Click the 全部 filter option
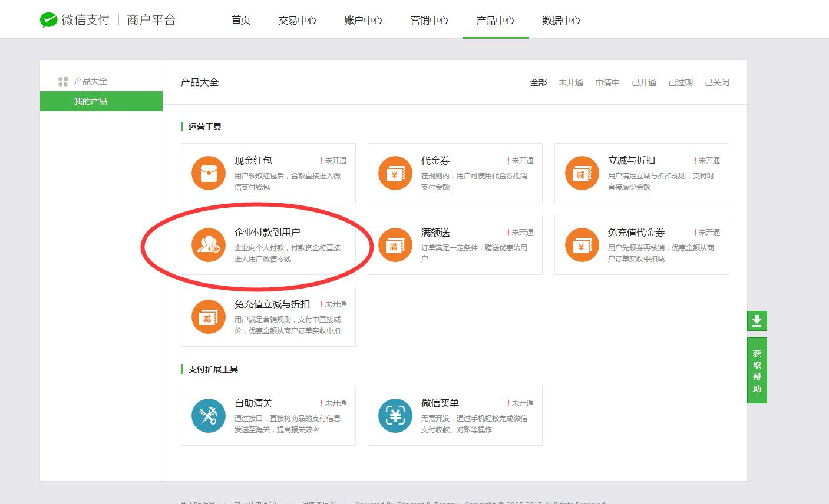The width and height of the screenshot is (829, 504). [x=538, y=82]
